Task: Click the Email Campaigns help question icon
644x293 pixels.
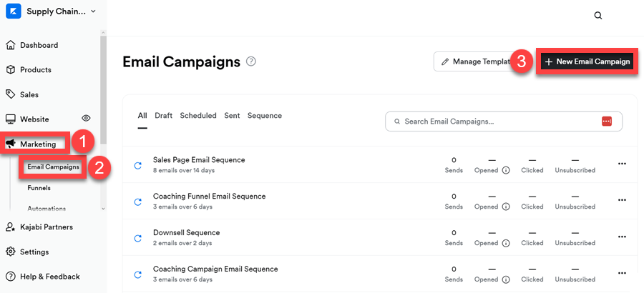Action: pos(251,61)
